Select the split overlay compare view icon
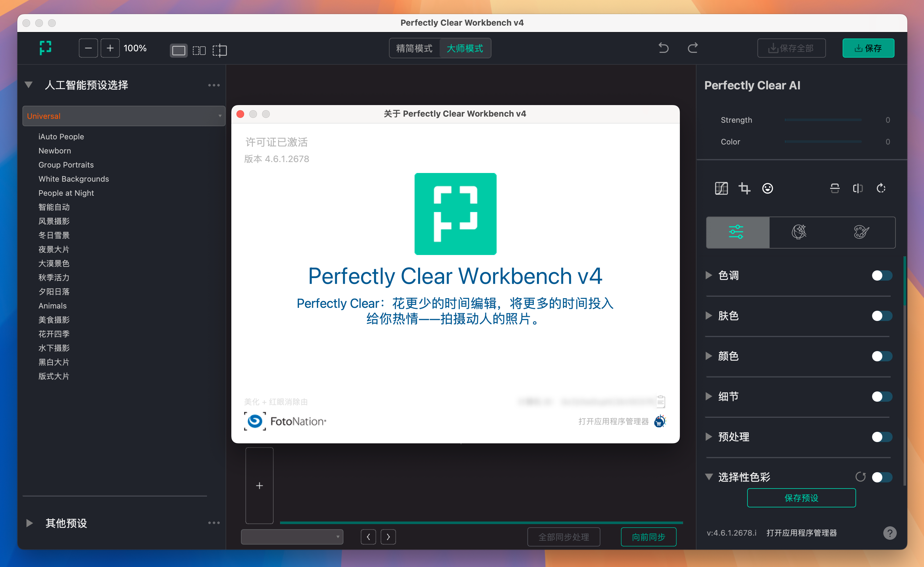The width and height of the screenshot is (924, 567). click(220, 50)
